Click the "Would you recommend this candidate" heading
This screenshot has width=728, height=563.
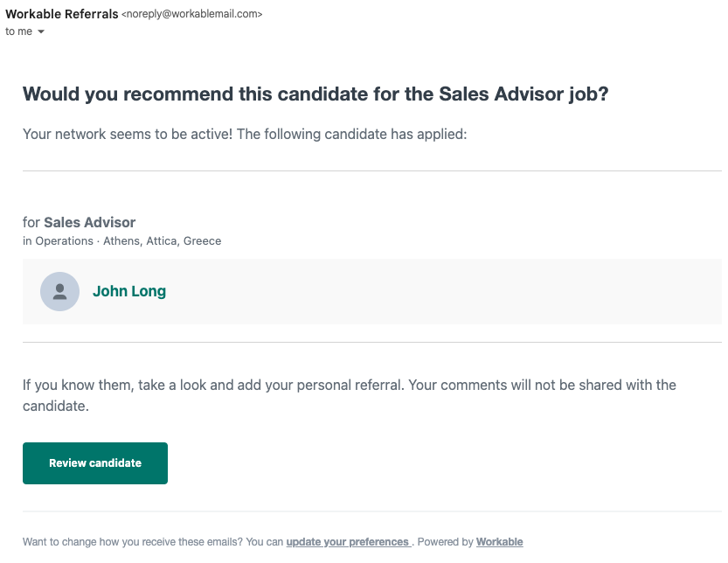[315, 94]
